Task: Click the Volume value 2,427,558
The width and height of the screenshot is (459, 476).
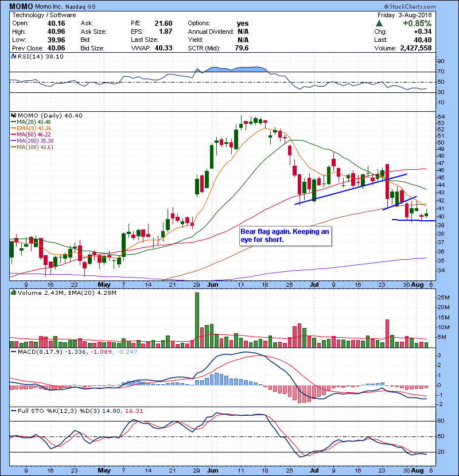Action: 416,48
